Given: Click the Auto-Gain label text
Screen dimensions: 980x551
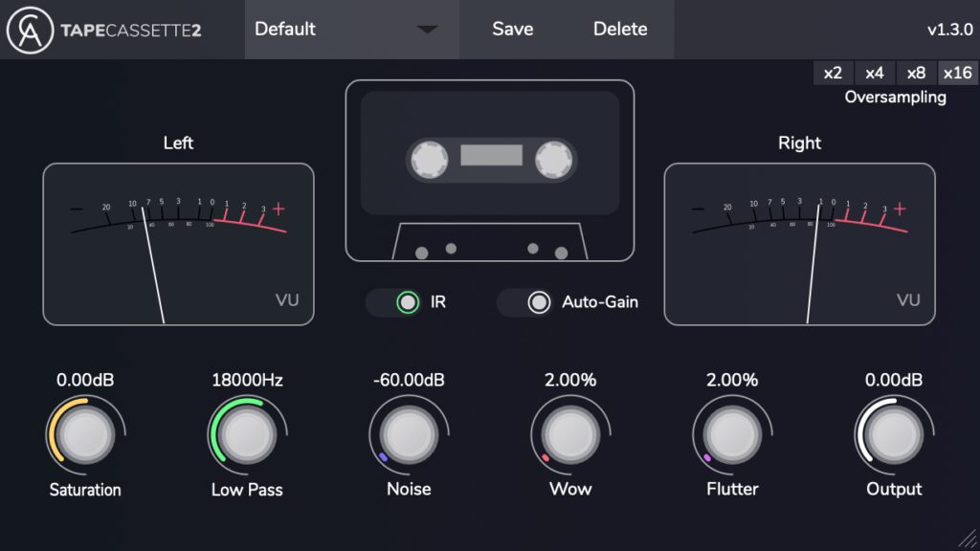Looking at the screenshot, I should [x=600, y=302].
